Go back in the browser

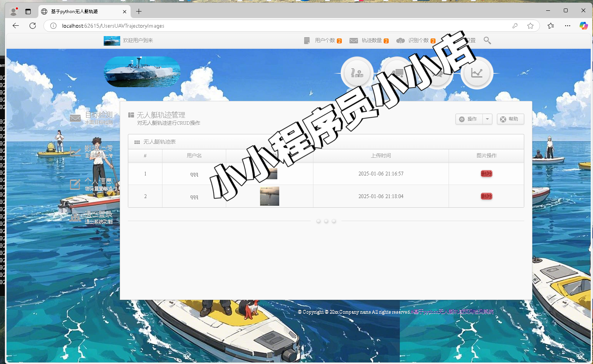(16, 26)
